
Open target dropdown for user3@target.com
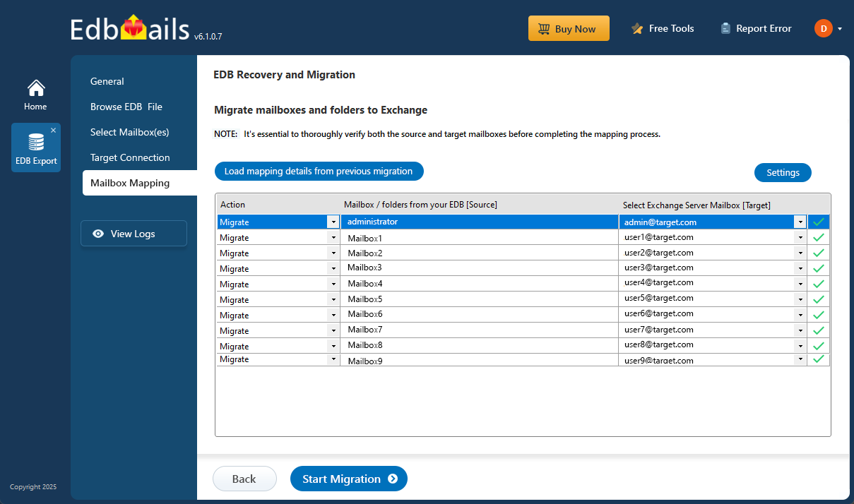tap(800, 268)
